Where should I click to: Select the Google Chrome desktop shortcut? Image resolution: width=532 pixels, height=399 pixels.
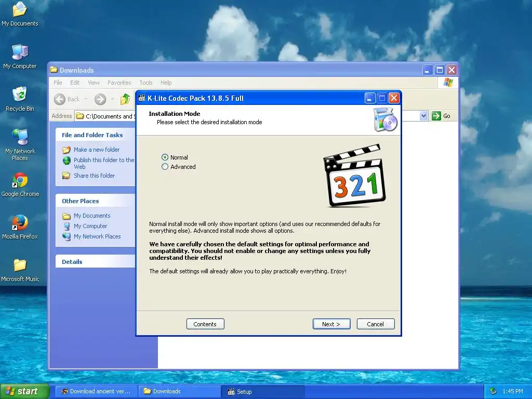tap(20, 185)
